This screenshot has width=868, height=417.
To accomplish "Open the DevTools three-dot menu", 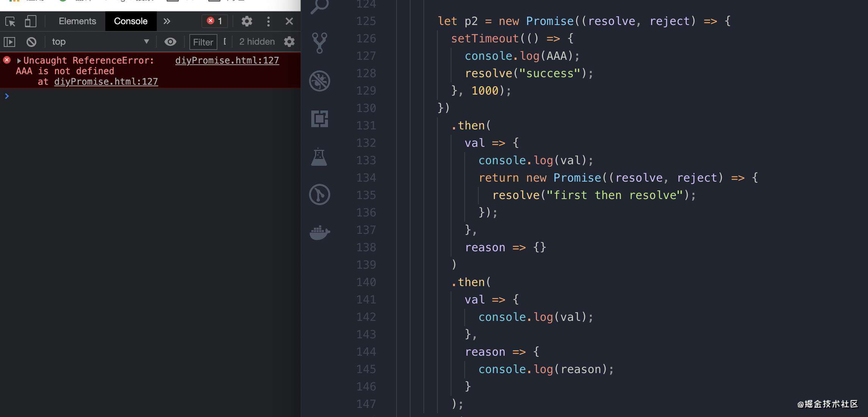I will 269,21.
